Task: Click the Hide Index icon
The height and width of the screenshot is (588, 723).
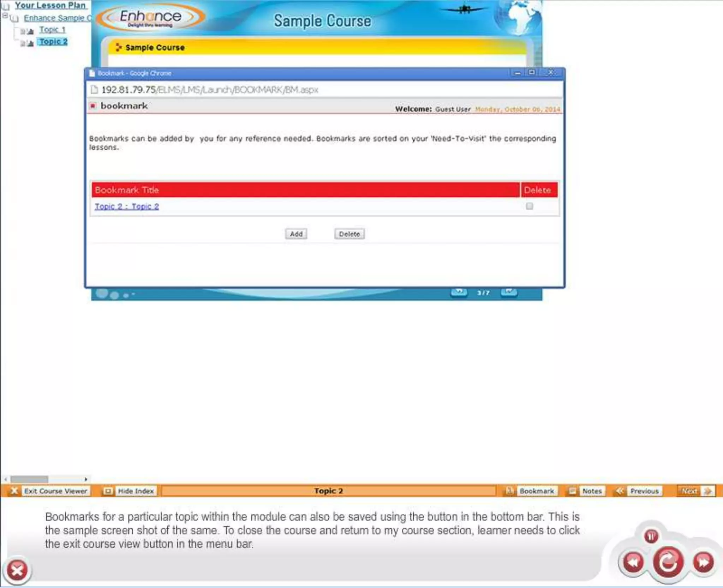Action: pos(108,491)
